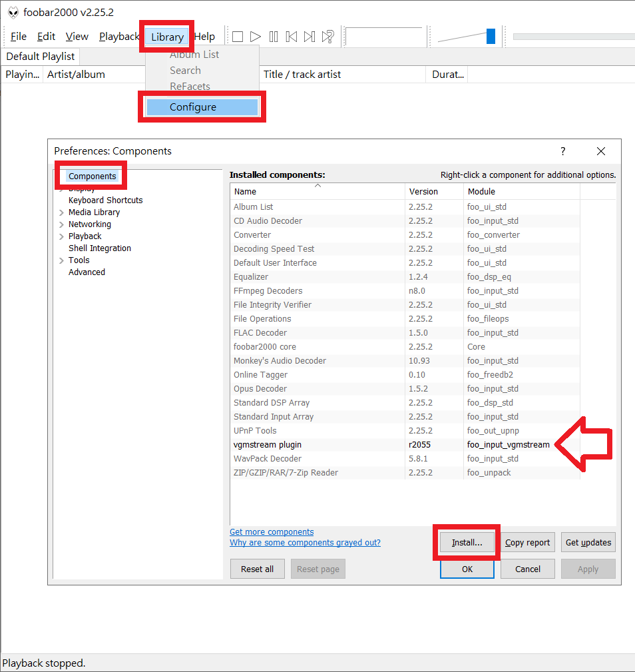The image size is (635, 672).
Task: Adjust the volume slider in the toolbar
Action: click(x=491, y=37)
